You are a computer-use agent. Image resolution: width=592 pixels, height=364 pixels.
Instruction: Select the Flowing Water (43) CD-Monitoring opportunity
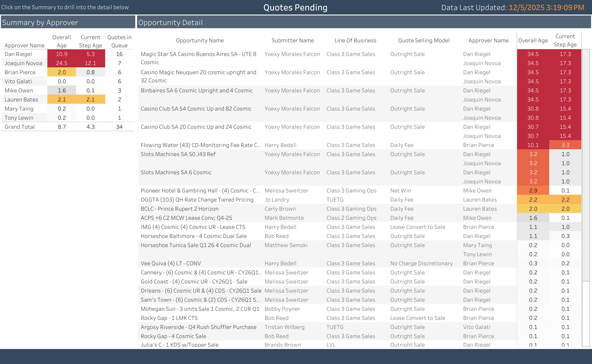coord(200,145)
